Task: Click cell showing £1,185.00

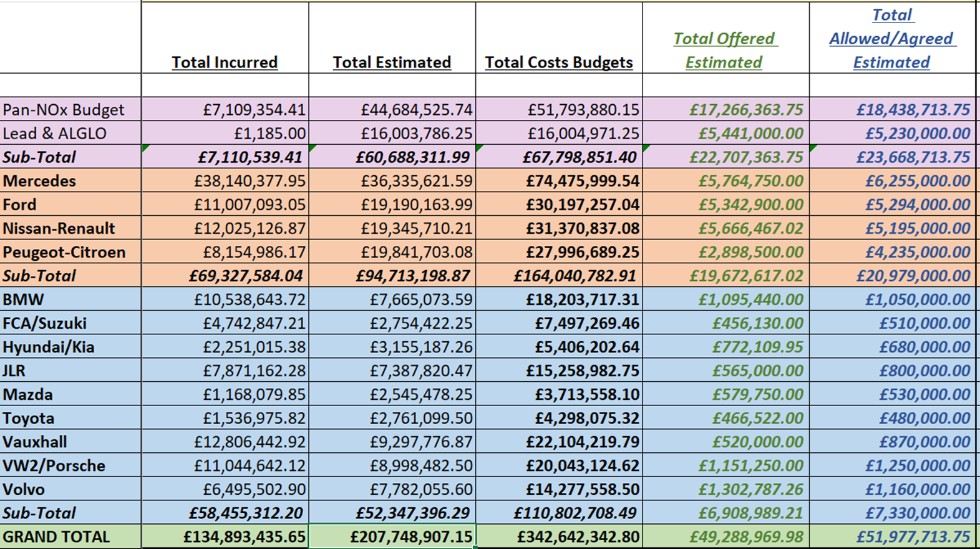Action: (225, 134)
